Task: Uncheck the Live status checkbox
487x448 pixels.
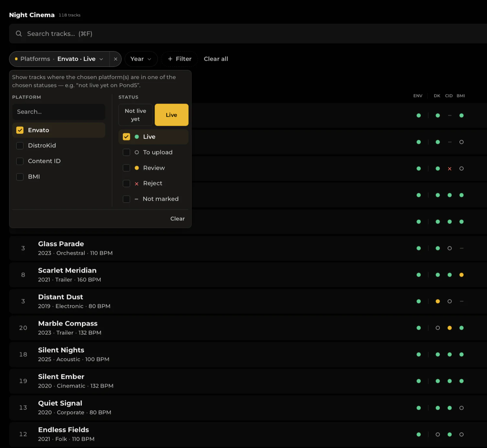Action: click(126, 137)
